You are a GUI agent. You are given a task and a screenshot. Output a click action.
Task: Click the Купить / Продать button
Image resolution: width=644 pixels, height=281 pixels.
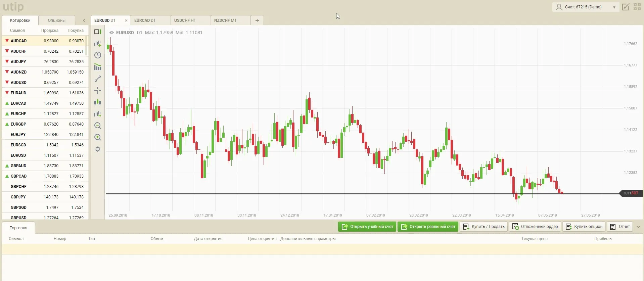[x=484, y=227]
